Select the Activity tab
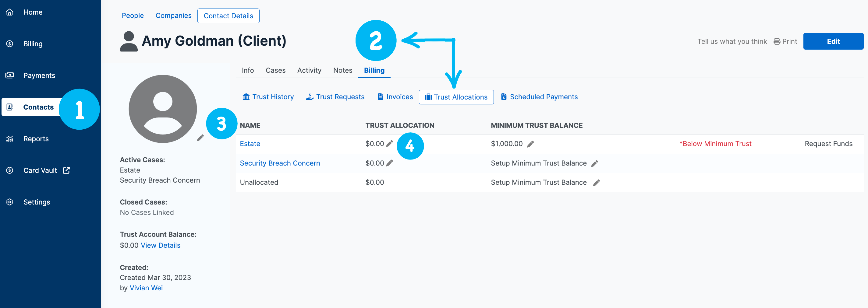The width and height of the screenshot is (868, 308). [x=309, y=70]
